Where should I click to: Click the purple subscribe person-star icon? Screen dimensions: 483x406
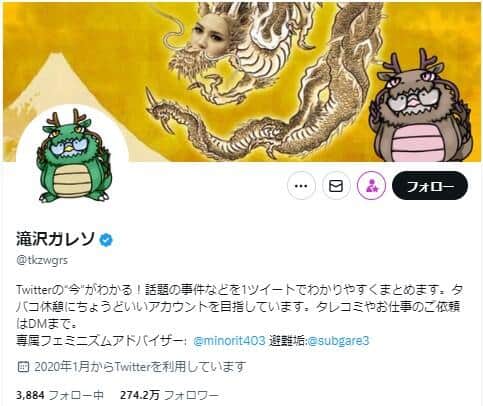371,186
